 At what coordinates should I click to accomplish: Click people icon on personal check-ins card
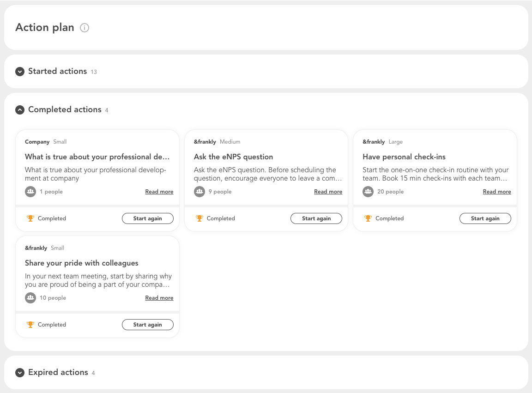368,192
